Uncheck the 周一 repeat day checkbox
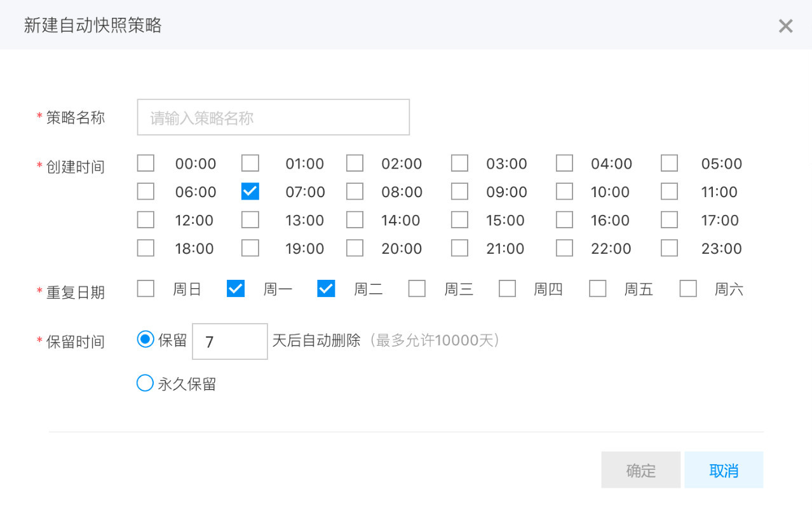This screenshot has height=524, width=812. point(236,289)
